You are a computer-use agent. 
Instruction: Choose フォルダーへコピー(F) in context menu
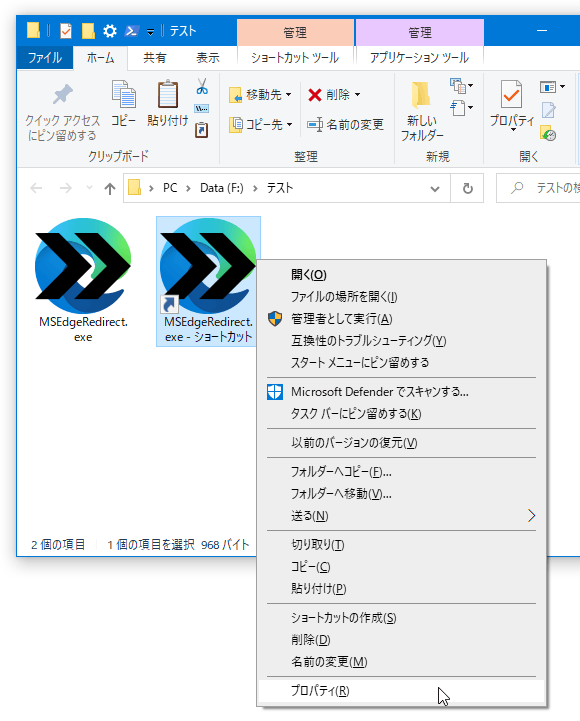pos(402,472)
